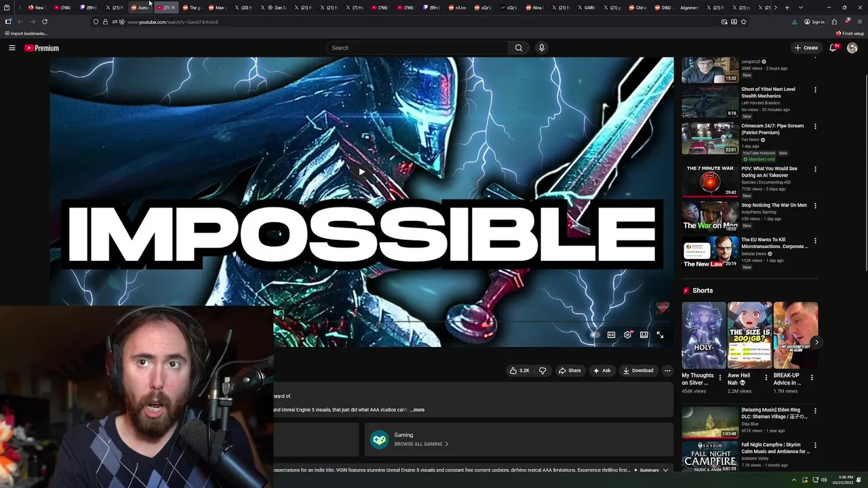
Task: Open options for Aww Hell Nah short
Action: point(766,378)
